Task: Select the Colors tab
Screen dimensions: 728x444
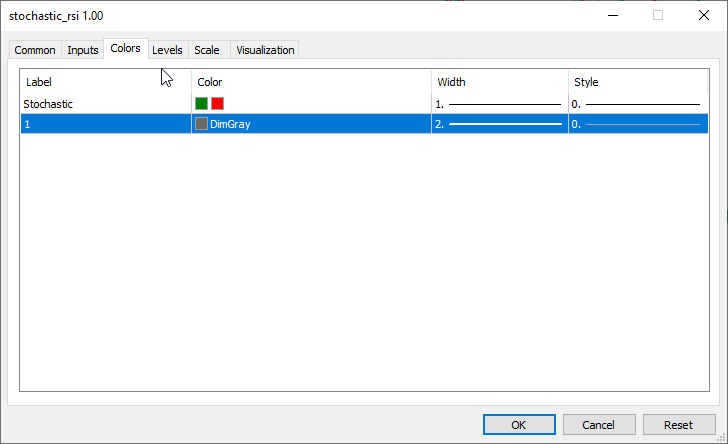Action: [125, 48]
